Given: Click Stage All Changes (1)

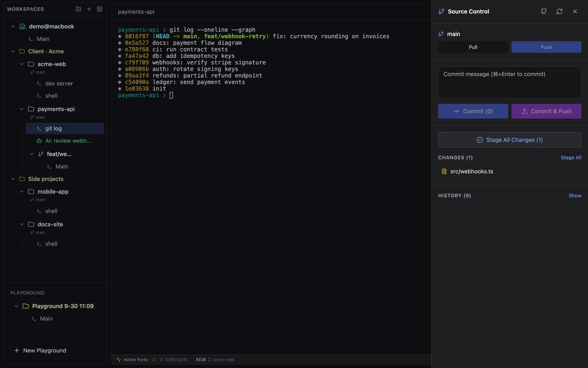Looking at the screenshot, I should 510,140.
